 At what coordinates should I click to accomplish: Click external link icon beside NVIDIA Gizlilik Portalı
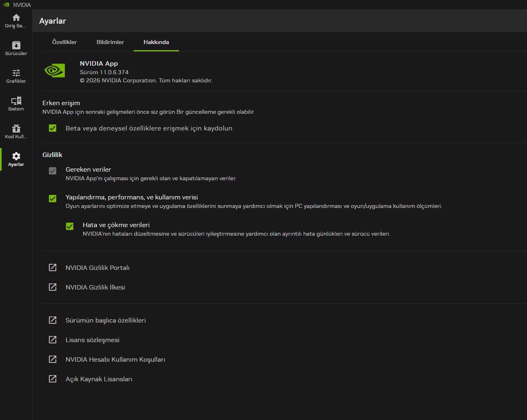click(53, 267)
